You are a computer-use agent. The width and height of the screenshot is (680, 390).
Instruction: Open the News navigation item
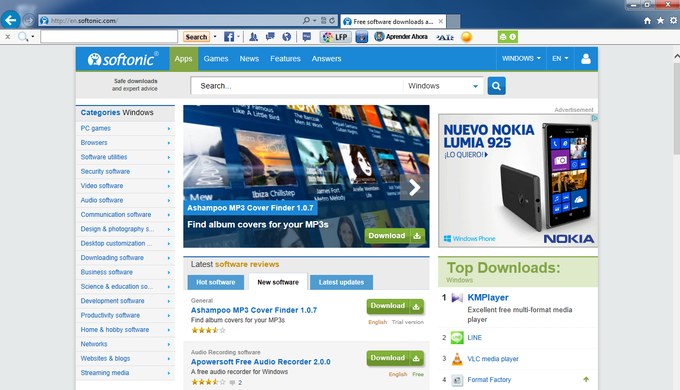[249, 59]
